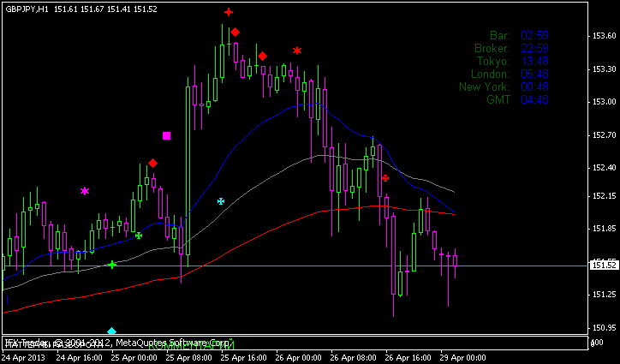This screenshot has height=364, width=620.
Task: Click the red diamond below the top plus
Action: click(235, 32)
